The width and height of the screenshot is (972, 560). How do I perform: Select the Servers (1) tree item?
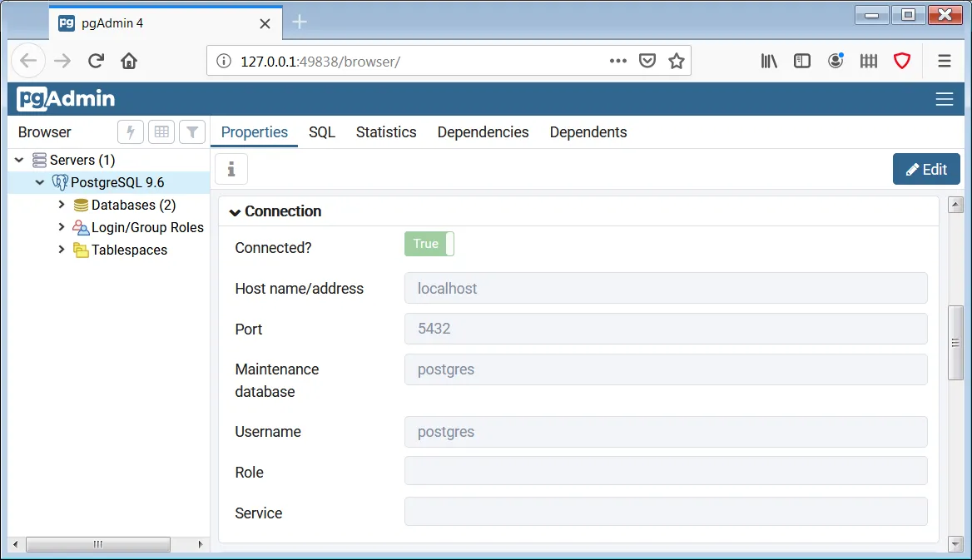pos(82,160)
